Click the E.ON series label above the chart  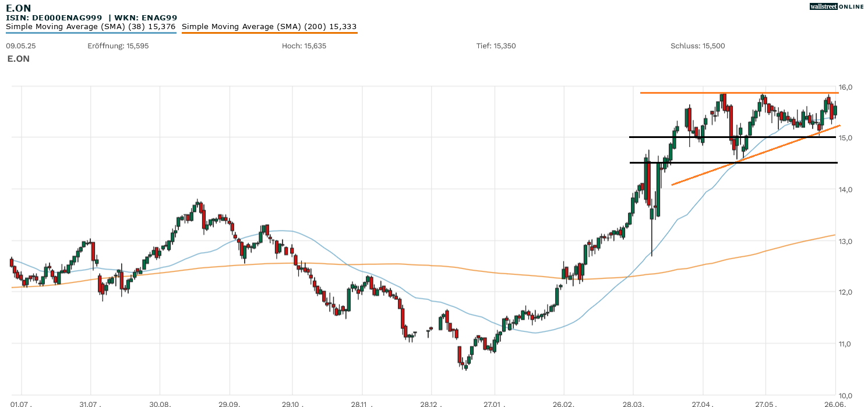point(19,59)
